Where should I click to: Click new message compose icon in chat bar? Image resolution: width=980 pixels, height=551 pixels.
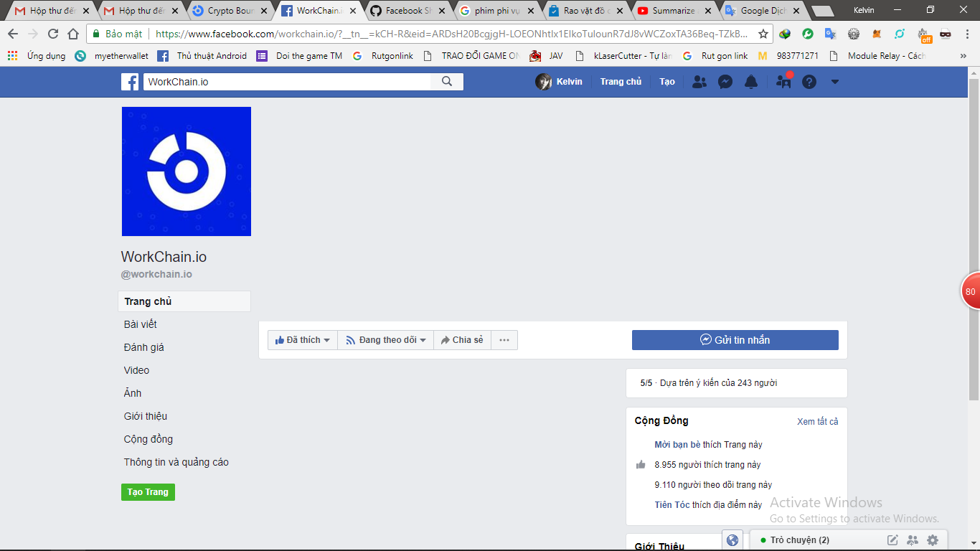(x=892, y=540)
